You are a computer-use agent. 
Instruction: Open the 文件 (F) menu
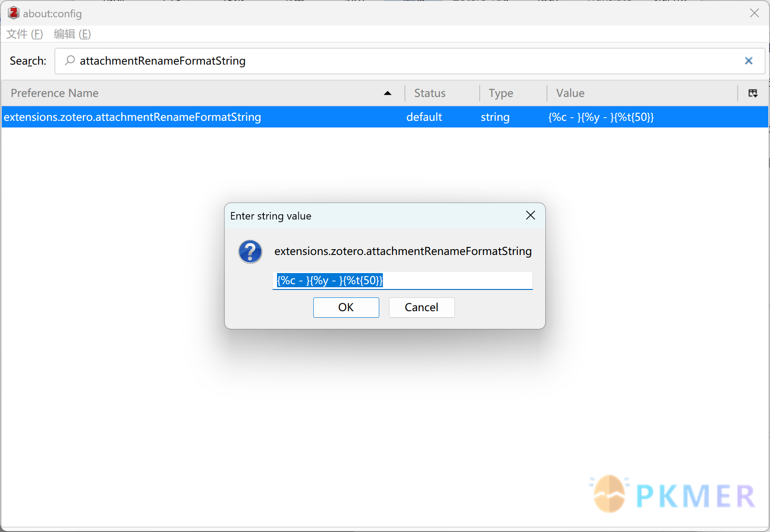[x=25, y=34]
